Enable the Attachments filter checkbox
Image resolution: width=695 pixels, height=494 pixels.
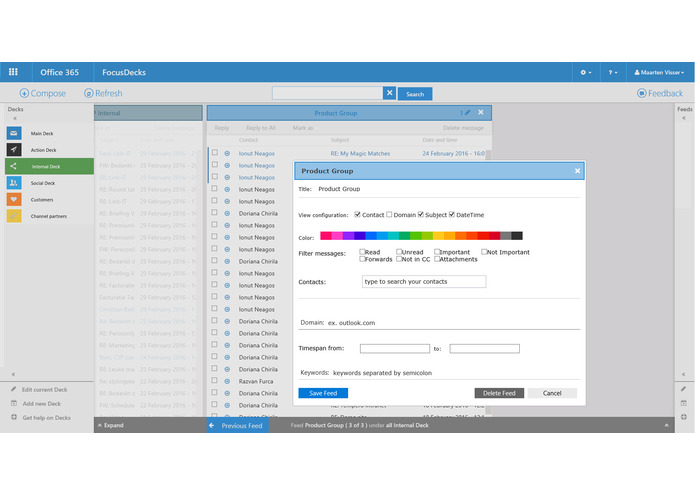(x=437, y=259)
